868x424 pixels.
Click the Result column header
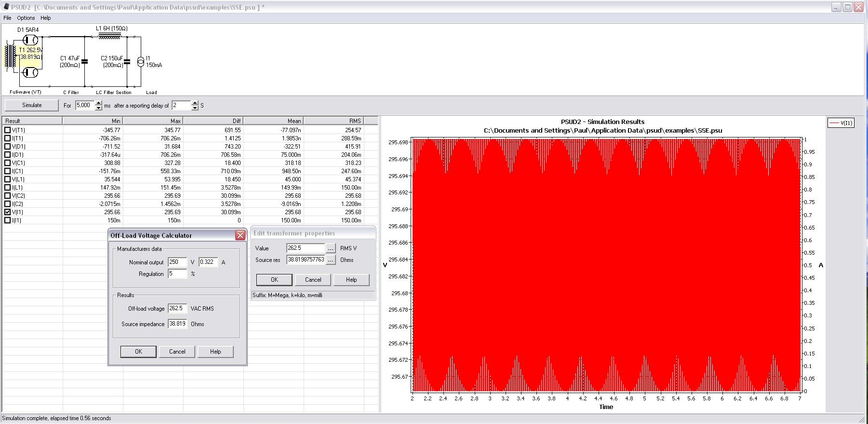(x=32, y=121)
